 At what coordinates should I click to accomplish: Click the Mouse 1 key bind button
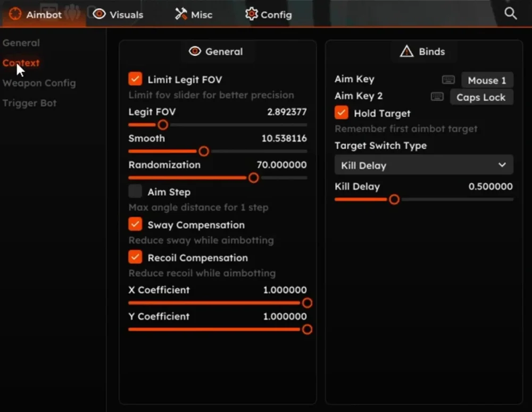click(487, 80)
